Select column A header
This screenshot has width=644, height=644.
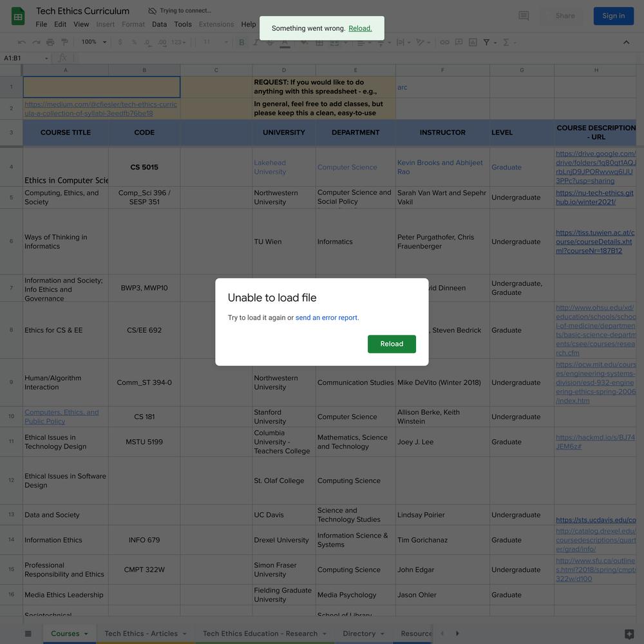pyautogui.click(x=65, y=70)
